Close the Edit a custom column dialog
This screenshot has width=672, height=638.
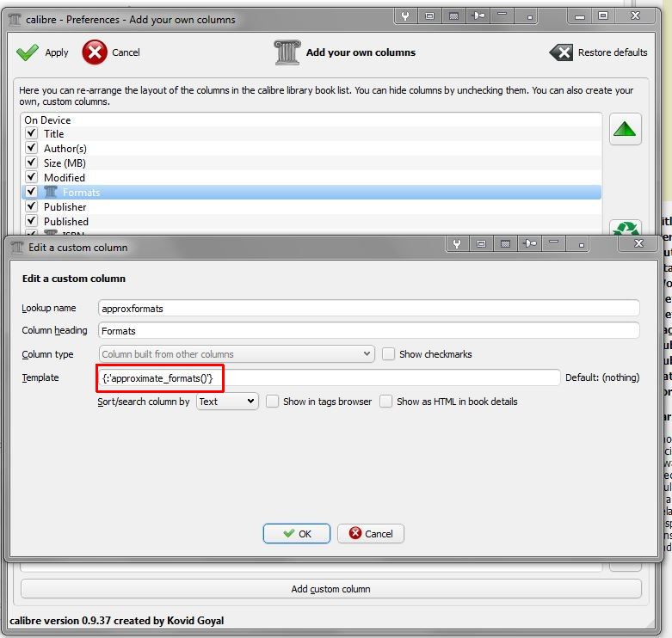tap(638, 243)
